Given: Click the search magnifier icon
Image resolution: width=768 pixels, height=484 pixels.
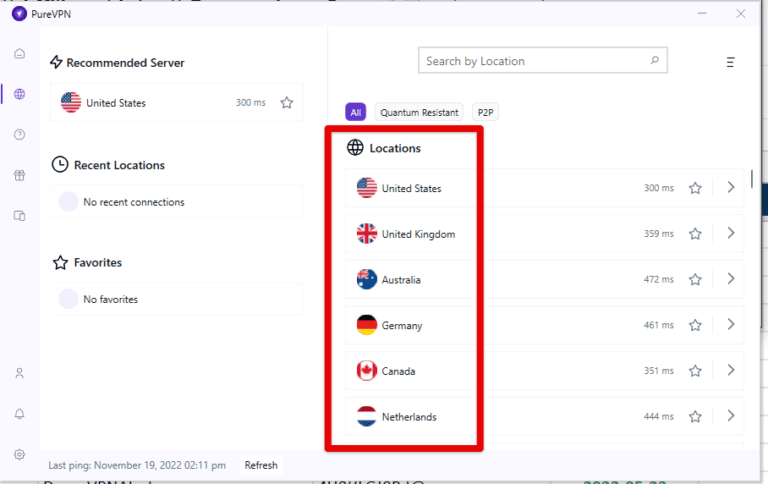Looking at the screenshot, I should pos(654,60).
